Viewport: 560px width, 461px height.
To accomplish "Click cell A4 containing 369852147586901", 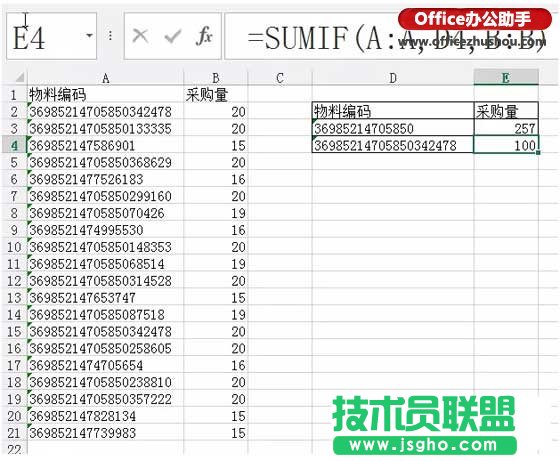I will pyautogui.click(x=105, y=146).
